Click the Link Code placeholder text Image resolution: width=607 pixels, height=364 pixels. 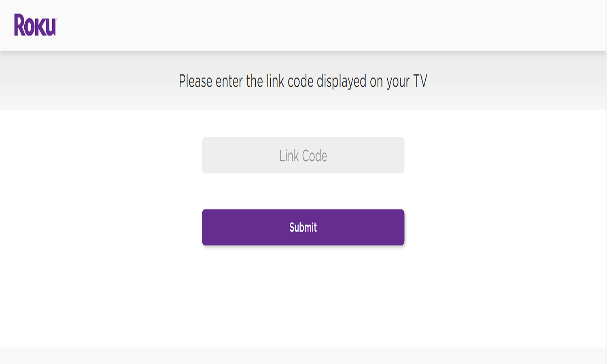[x=303, y=155]
